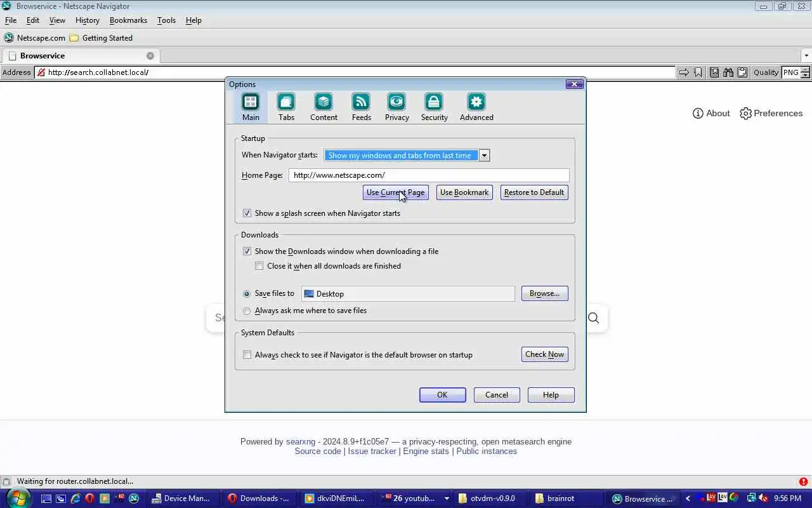The image size is (812, 508).
Task: Confirm Options dialog with OK
Action: tap(442, 395)
